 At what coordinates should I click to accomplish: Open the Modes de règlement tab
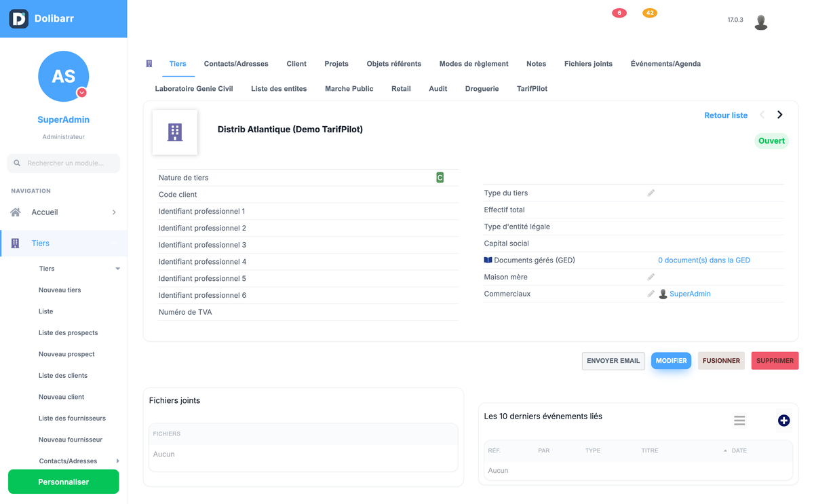(473, 64)
